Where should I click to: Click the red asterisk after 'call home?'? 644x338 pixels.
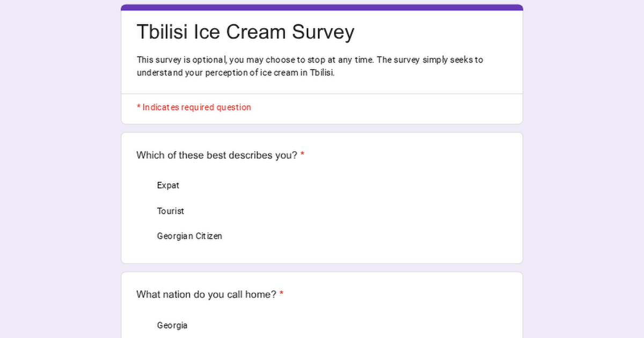[x=282, y=294]
